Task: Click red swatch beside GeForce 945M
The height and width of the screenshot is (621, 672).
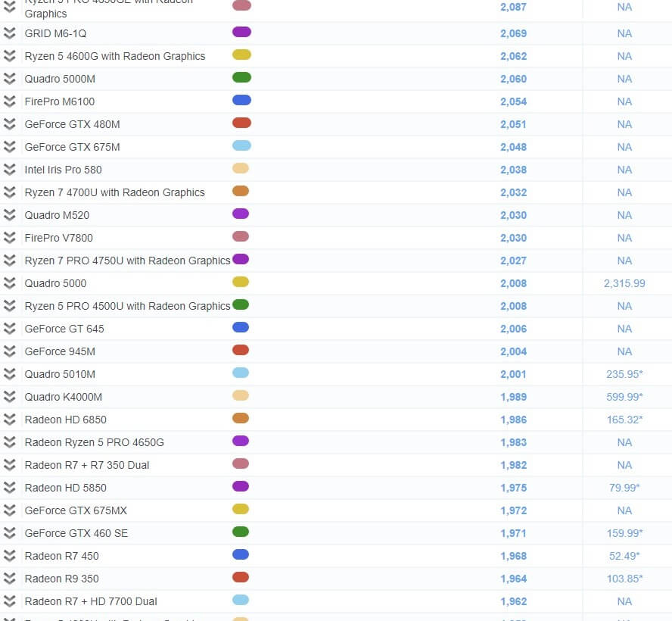Action: (241, 351)
